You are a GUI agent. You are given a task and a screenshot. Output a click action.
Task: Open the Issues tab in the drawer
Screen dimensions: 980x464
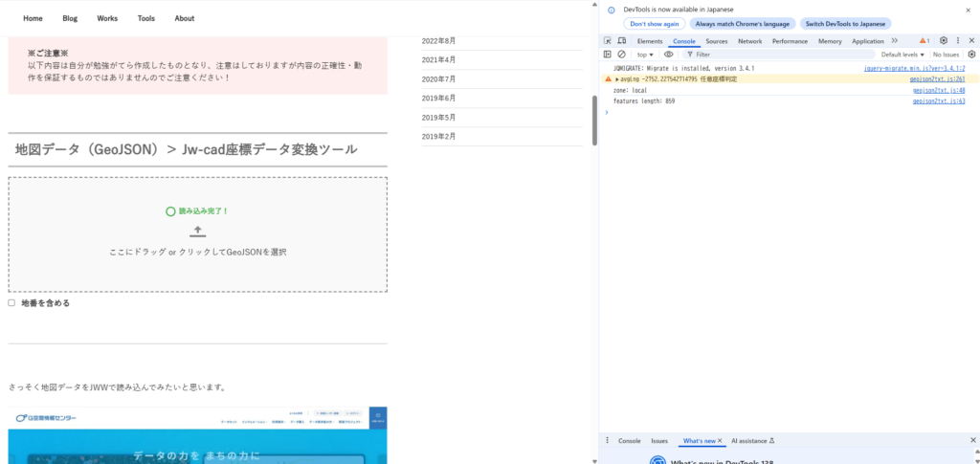[x=659, y=441]
